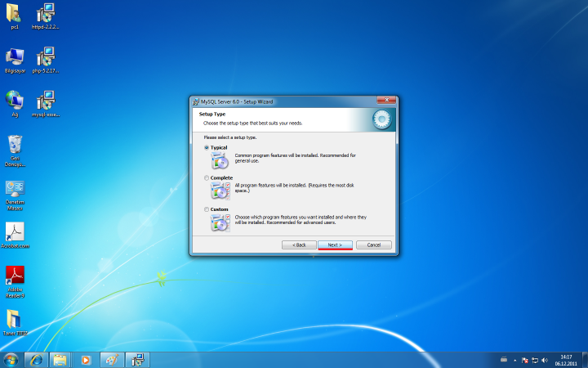Click the httpd installer desktop icon
The width and height of the screenshot is (588, 368).
pyautogui.click(x=46, y=14)
